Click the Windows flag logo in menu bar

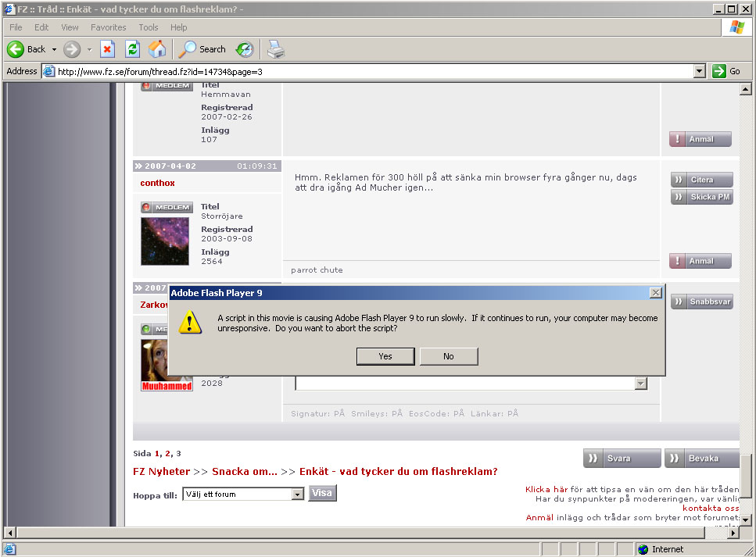736,27
